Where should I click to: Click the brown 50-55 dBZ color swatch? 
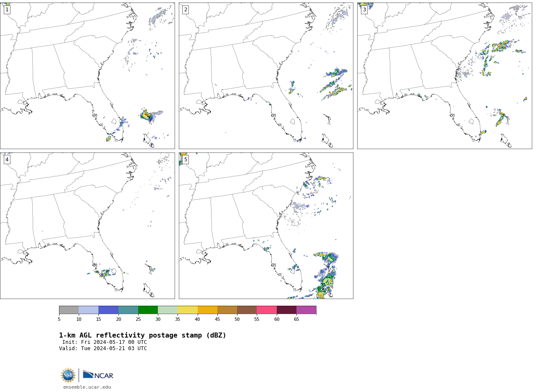[247, 310]
